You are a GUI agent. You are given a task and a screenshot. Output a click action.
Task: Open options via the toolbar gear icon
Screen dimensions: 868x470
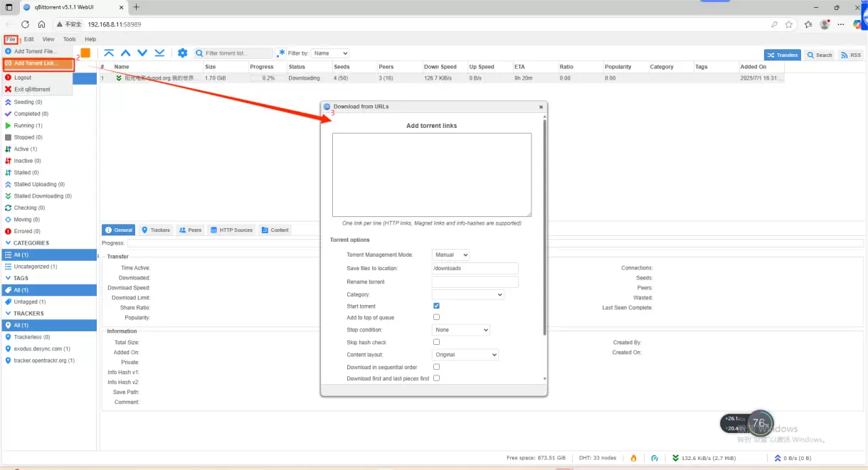tap(183, 53)
